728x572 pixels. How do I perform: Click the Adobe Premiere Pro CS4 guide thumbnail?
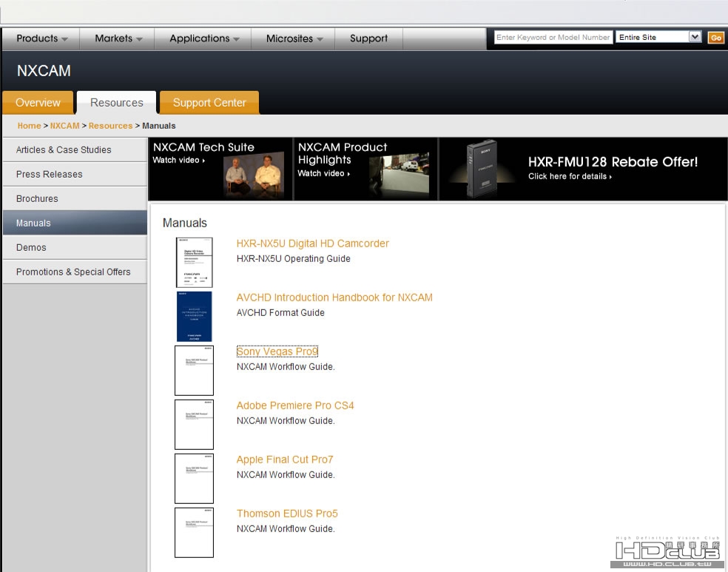click(x=194, y=424)
